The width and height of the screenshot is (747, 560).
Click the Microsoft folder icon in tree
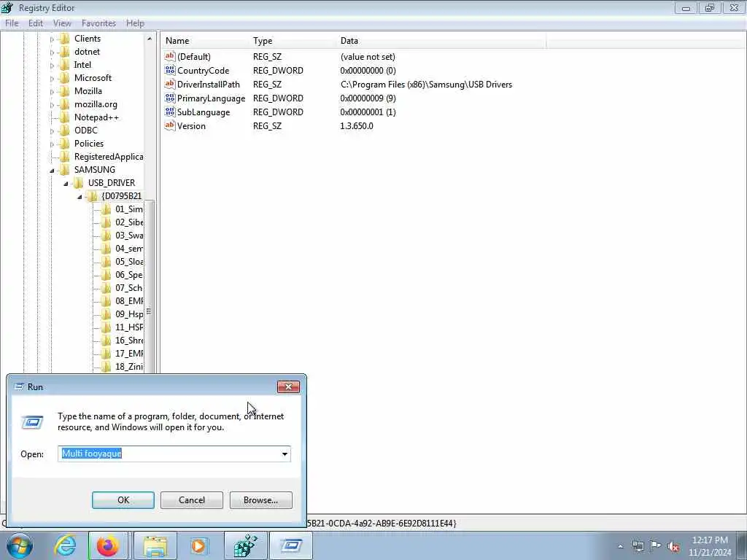pyautogui.click(x=65, y=78)
